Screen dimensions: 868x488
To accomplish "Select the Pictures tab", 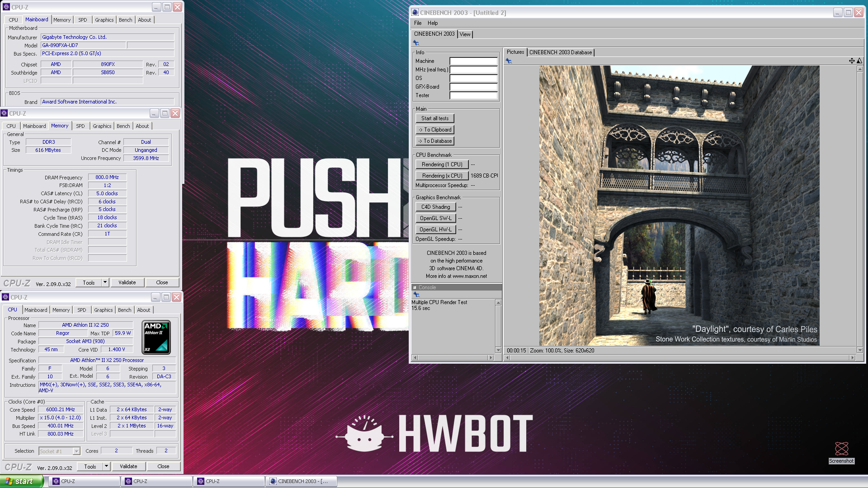I will click(x=515, y=52).
